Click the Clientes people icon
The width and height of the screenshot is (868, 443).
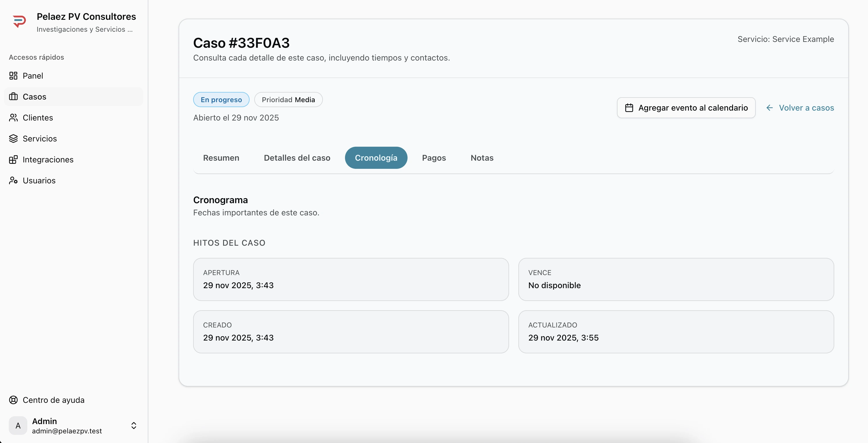click(13, 118)
